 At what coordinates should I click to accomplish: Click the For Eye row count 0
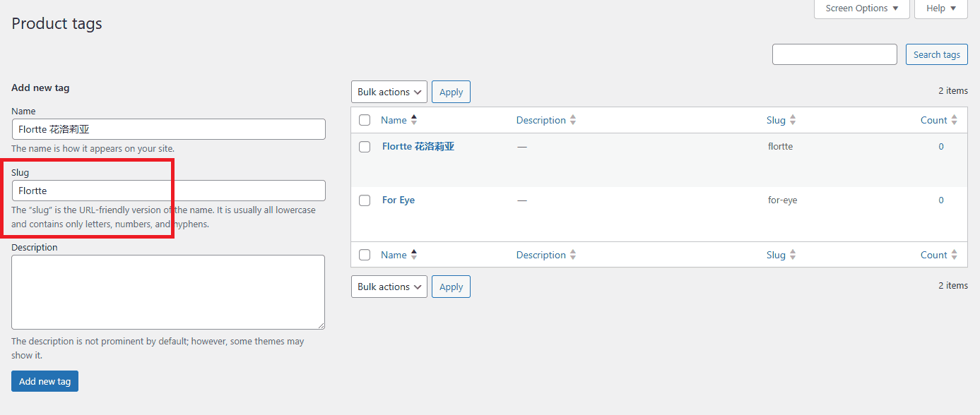(x=941, y=200)
